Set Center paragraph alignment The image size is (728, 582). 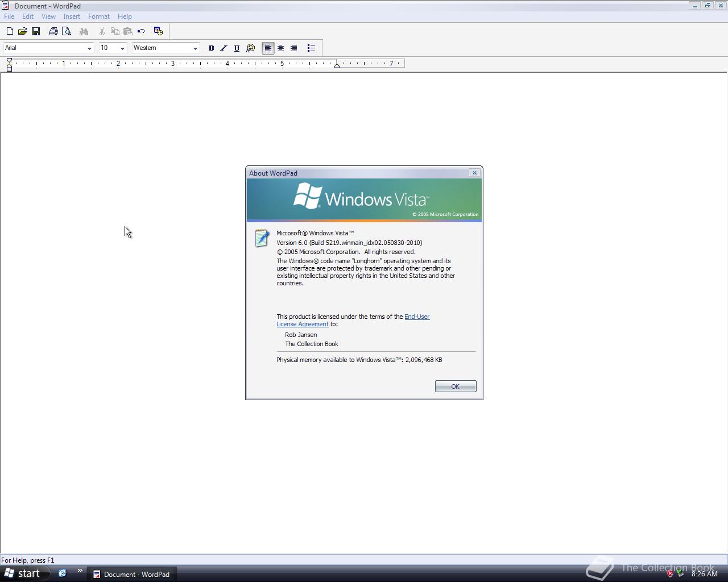tap(280, 48)
